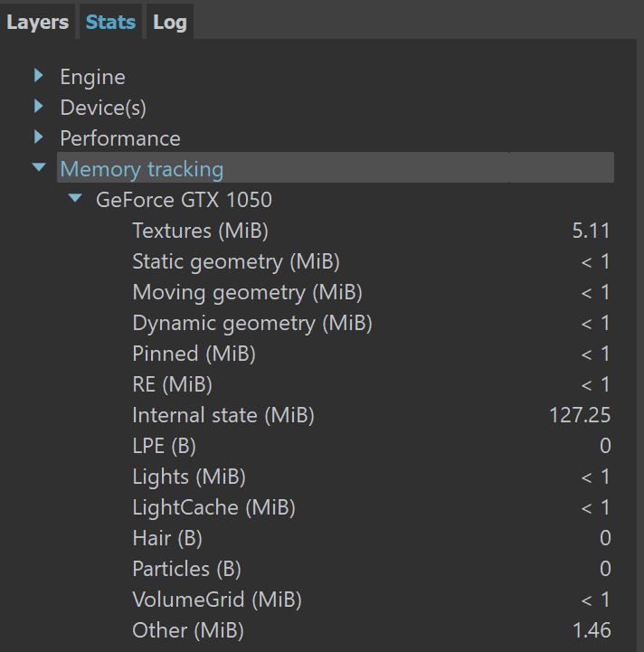644x652 pixels.
Task: Select the LightCache (MiB) row
Action: pyautogui.click(x=371, y=507)
